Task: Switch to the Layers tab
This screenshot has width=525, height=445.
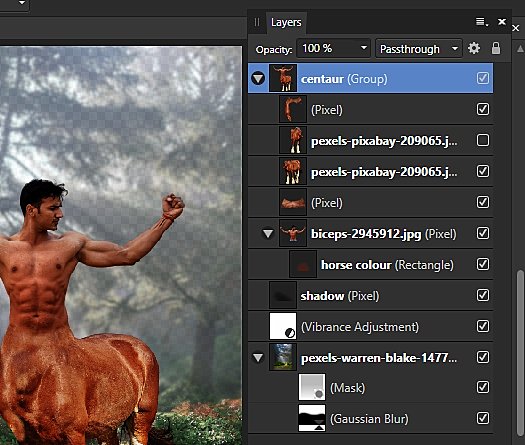Action: tap(286, 22)
